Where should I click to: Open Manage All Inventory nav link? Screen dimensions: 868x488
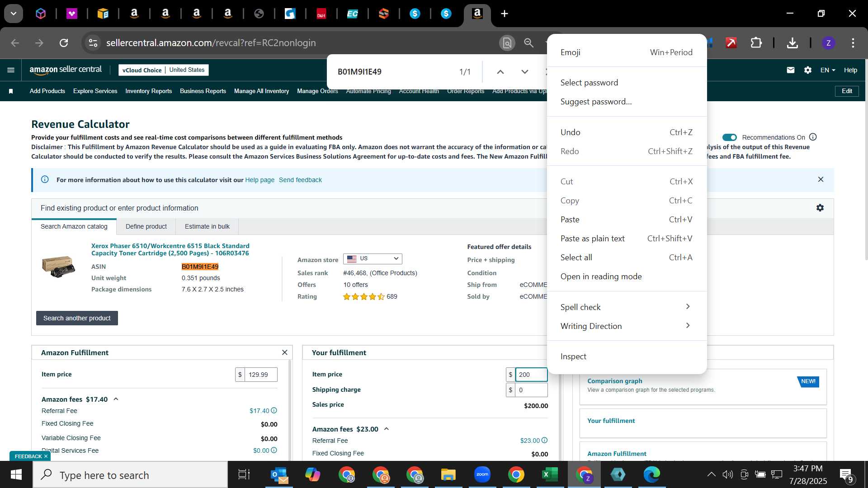261,91
